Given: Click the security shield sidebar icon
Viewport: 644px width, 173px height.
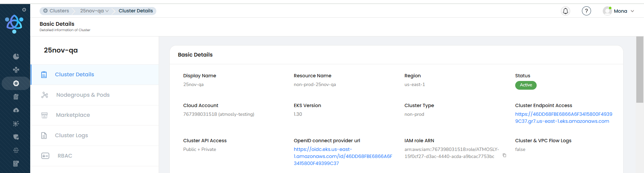Looking at the screenshot, I should point(16,137).
